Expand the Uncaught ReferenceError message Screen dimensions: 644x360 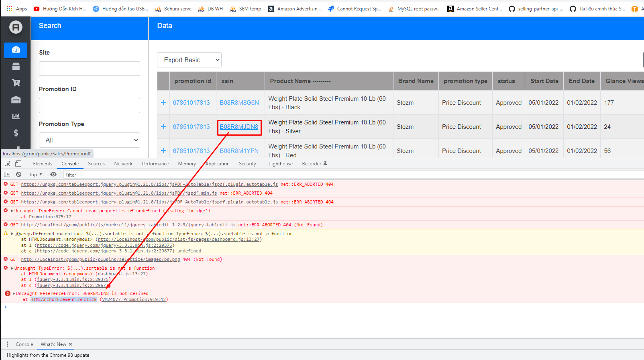point(14,293)
